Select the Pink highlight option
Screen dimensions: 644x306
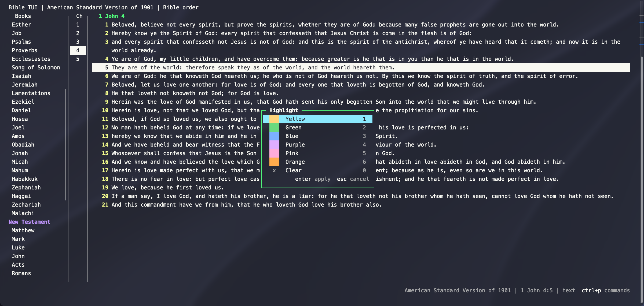click(318, 153)
